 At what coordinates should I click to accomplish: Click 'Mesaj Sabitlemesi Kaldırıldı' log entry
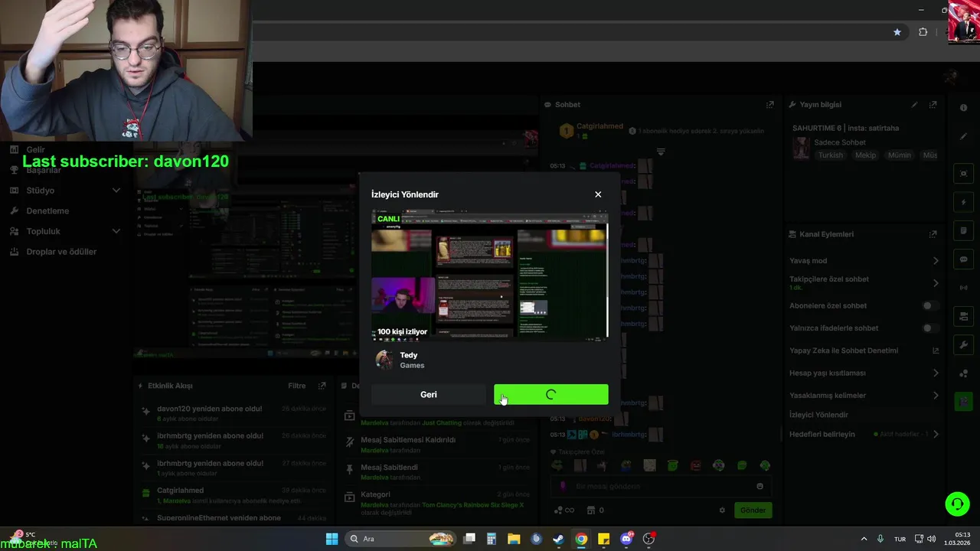click(x=436, y=445)
